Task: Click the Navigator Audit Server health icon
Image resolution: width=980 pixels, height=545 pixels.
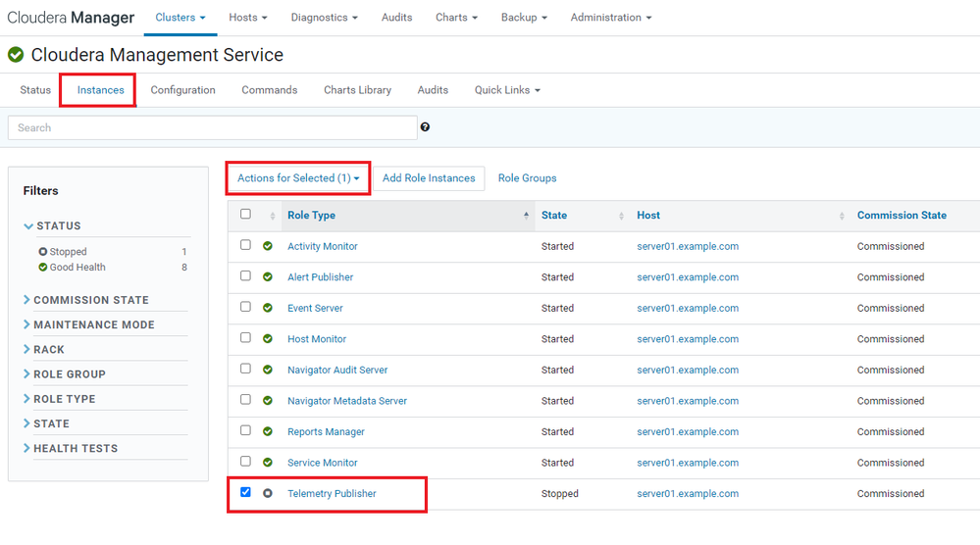Action: coord(268,370)
